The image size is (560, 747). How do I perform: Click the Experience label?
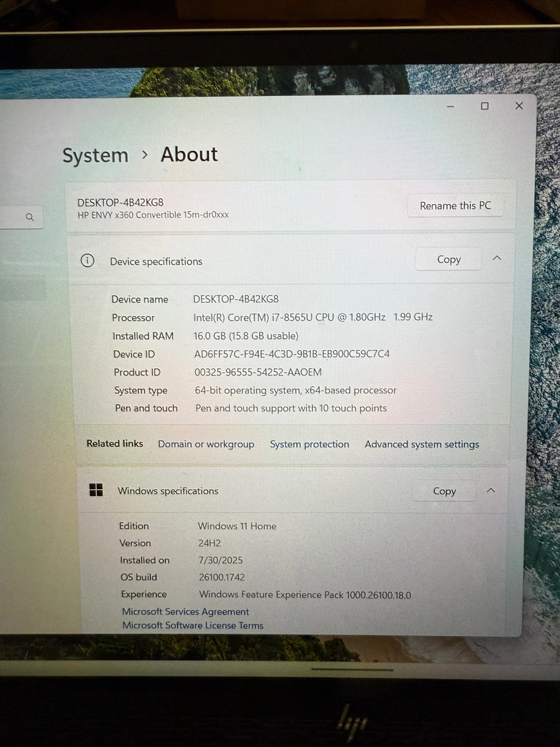pyautogui.click(x=144, y=594)
